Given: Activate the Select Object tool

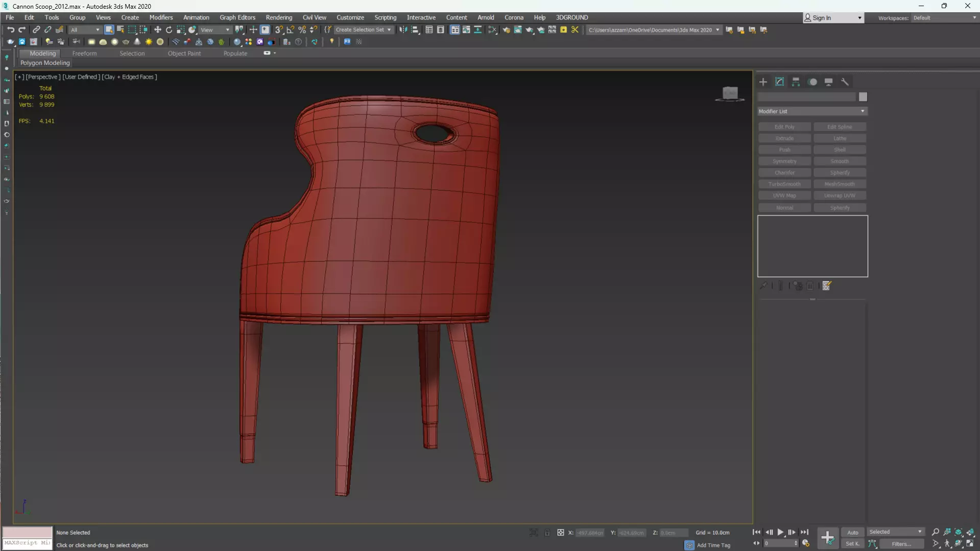Looking at the screenshot, I should pos(109,30).
